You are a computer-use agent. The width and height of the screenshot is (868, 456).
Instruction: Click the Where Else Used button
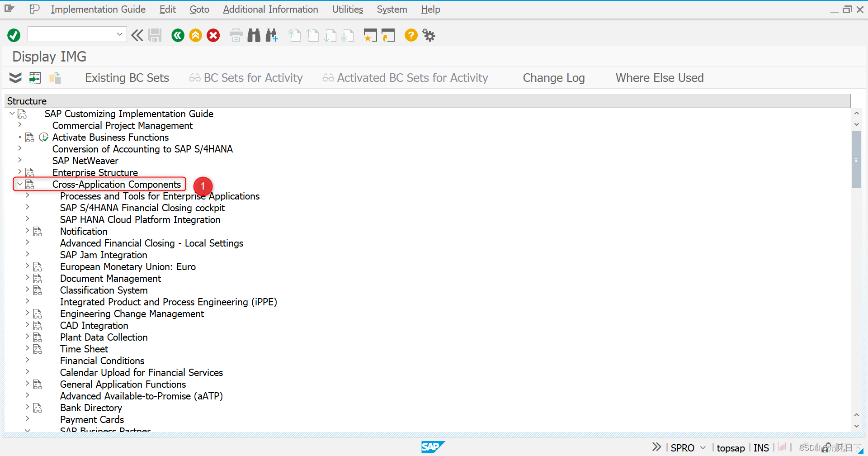click(660, 78)
